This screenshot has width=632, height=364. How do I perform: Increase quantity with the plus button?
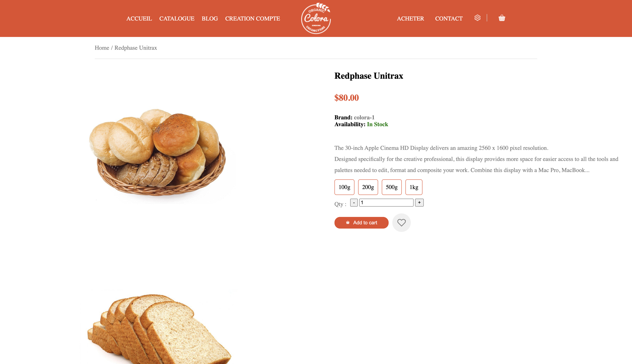(x=419, y=203)
